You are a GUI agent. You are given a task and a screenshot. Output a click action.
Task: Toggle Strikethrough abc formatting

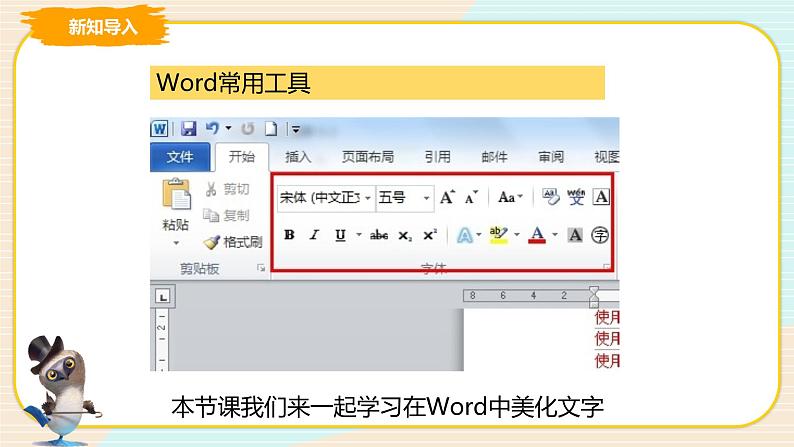379,235
